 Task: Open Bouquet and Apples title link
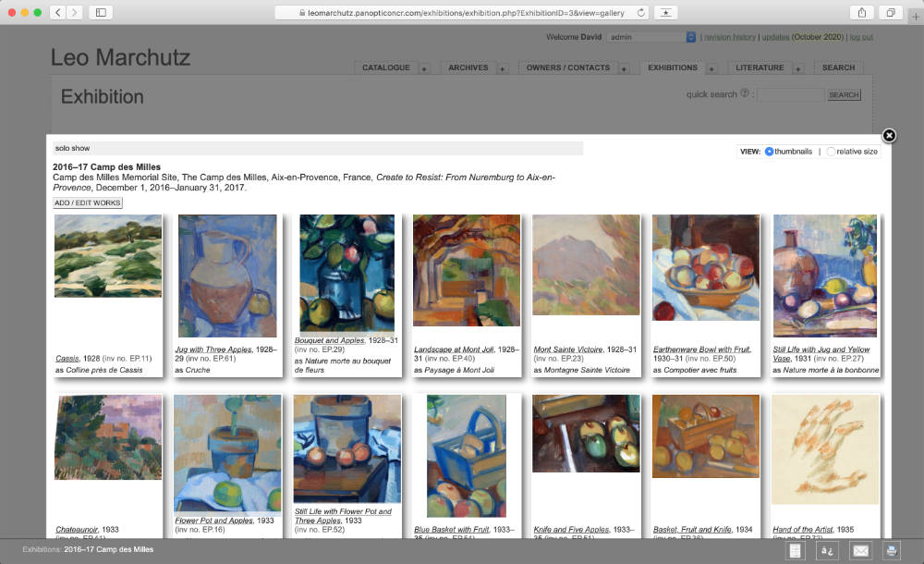[330, 340]
